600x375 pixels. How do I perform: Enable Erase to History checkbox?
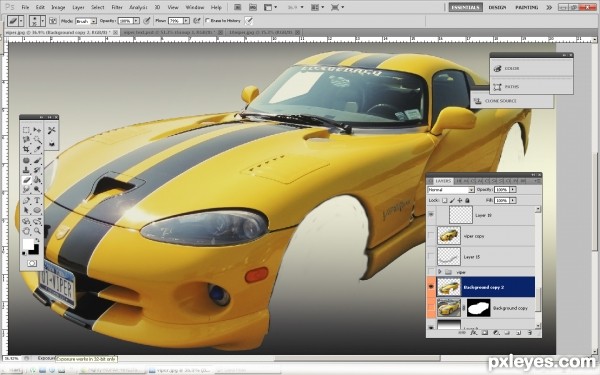coord(208,21)
